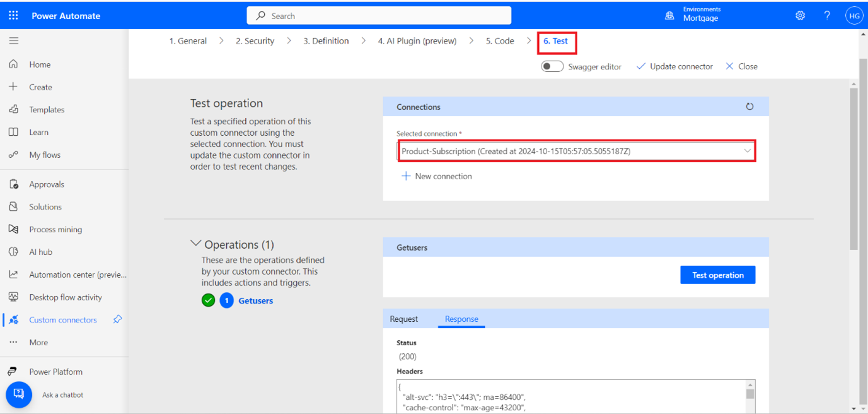Switch to the Request tab
The image size is (868, 414).
[403, 319]
